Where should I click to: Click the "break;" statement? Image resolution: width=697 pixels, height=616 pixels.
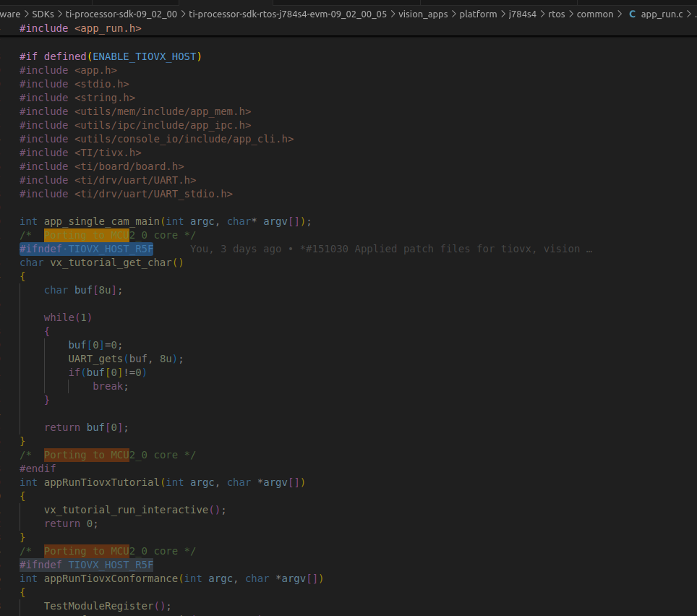tap(111, 387)
